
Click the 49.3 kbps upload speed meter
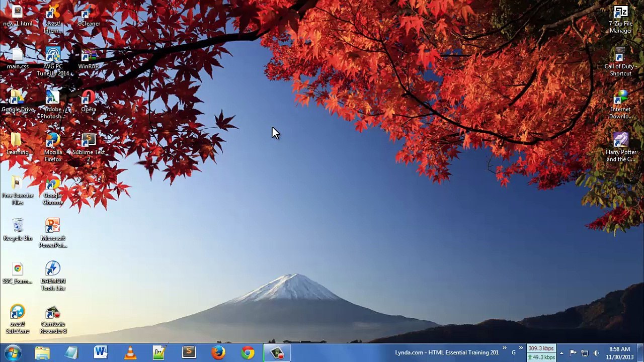541,357
